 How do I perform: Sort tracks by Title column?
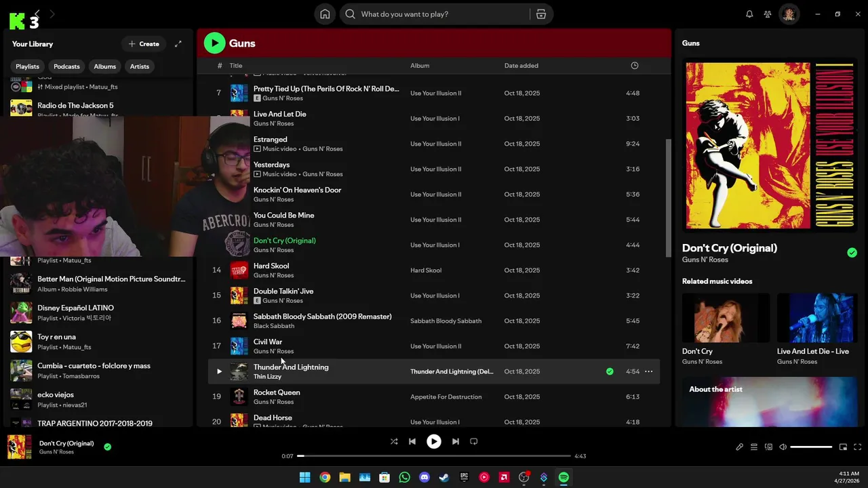pos(236,66)
